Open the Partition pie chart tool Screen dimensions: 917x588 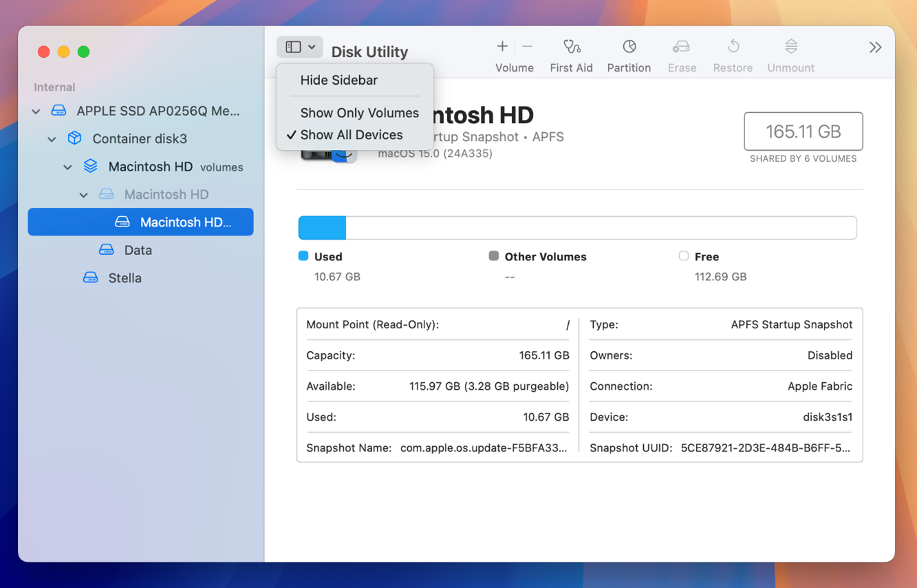tap(629, 46)
